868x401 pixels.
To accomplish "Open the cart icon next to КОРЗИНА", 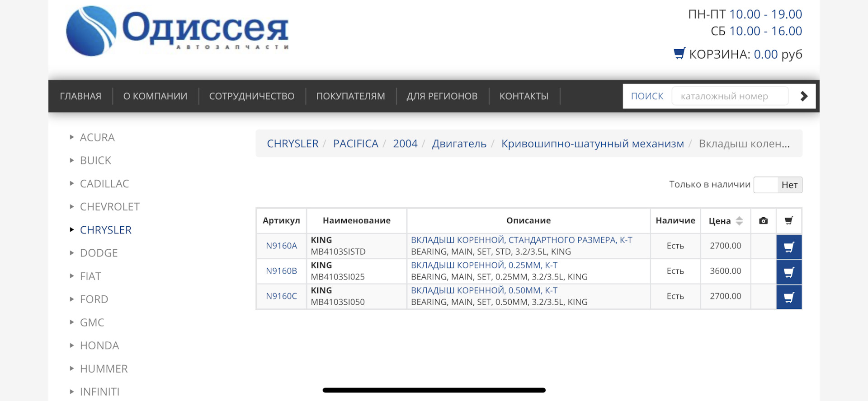I will pyautogui.click(x=679, y=53).
